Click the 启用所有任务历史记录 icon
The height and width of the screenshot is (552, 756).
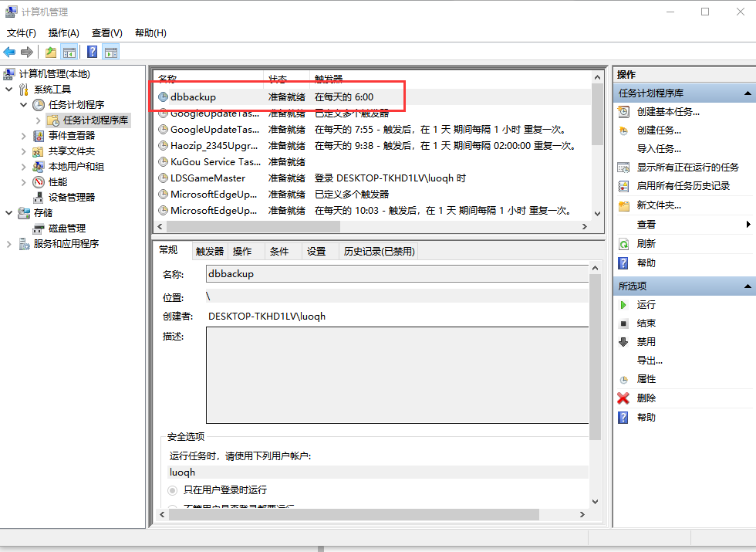click(x=623, y=186)
